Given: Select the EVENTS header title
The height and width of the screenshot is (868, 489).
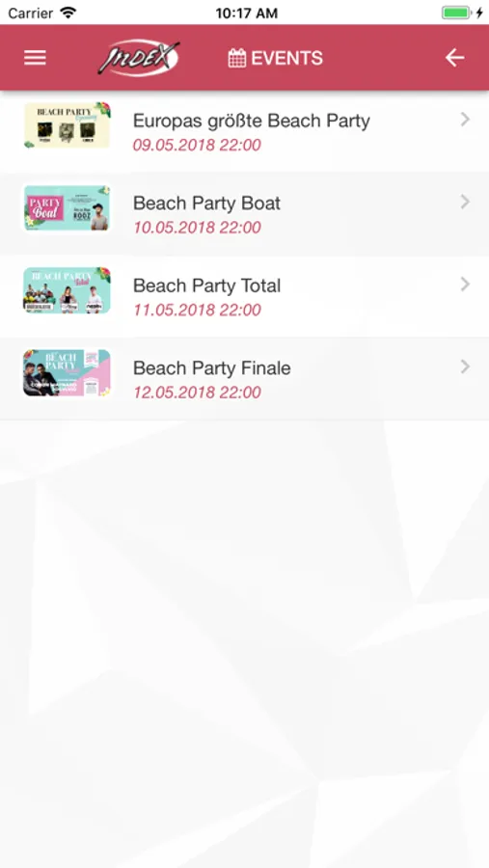Looking at the screenshot, I should point(286,58).
